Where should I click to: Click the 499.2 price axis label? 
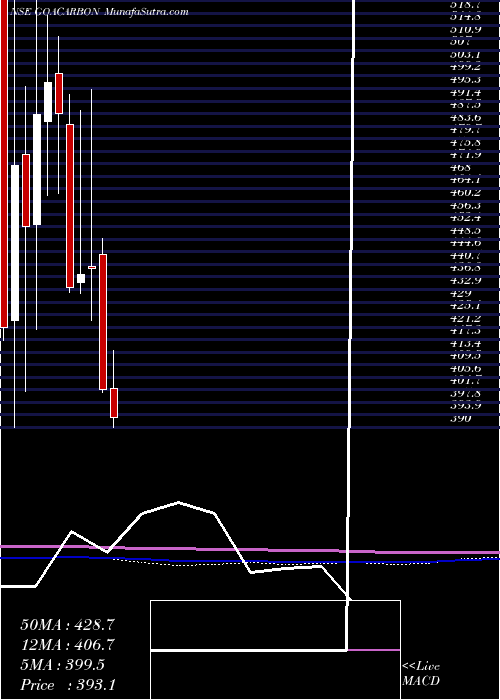click(x=466, y=67)
